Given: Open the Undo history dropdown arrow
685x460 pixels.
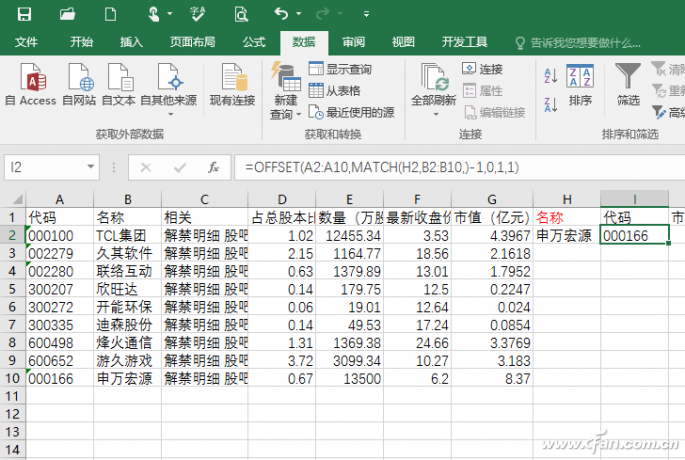Looking at the screenshot, I should click(x=299, y=14).
